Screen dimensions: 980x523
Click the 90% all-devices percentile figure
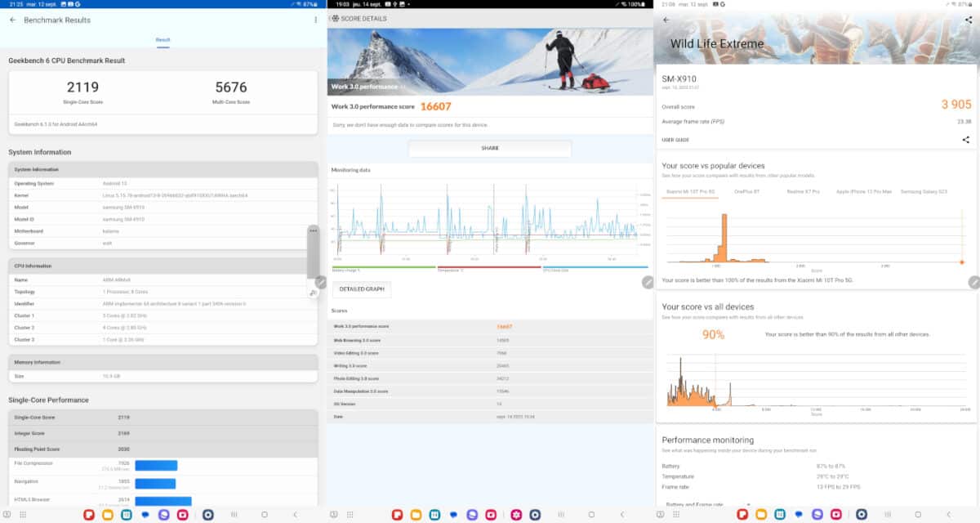(x=713, y=334)
